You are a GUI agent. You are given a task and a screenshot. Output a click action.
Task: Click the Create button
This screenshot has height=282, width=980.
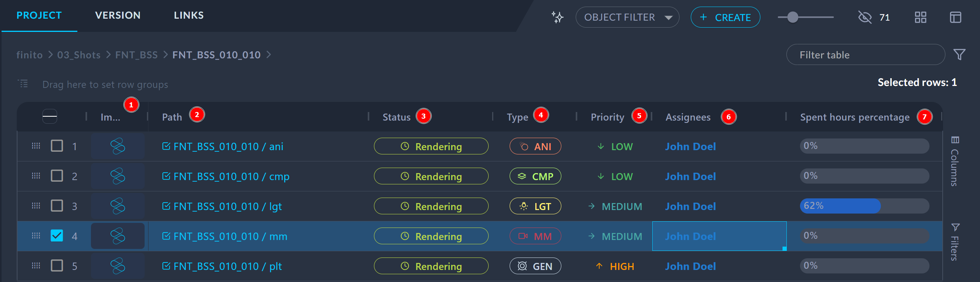coord(725,17)
